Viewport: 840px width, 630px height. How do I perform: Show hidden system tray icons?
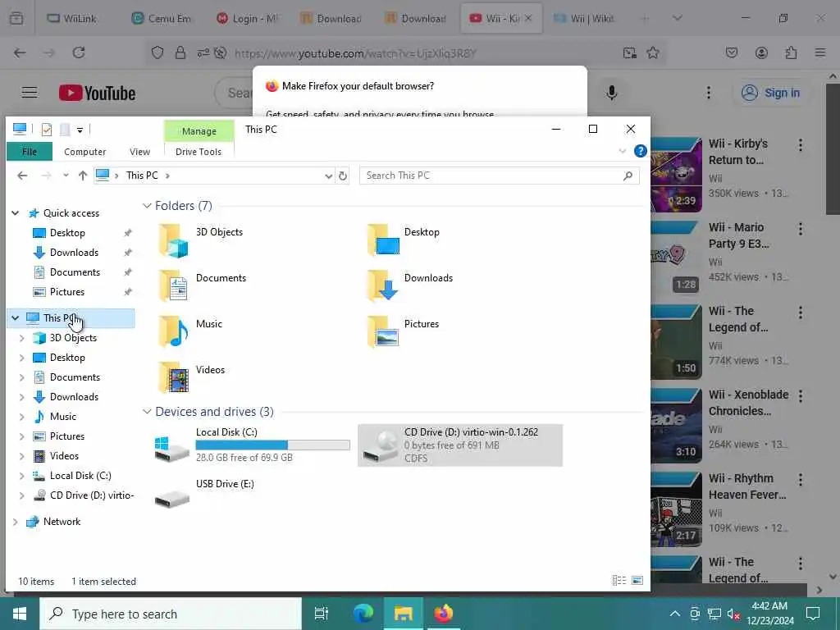(675, 614)
